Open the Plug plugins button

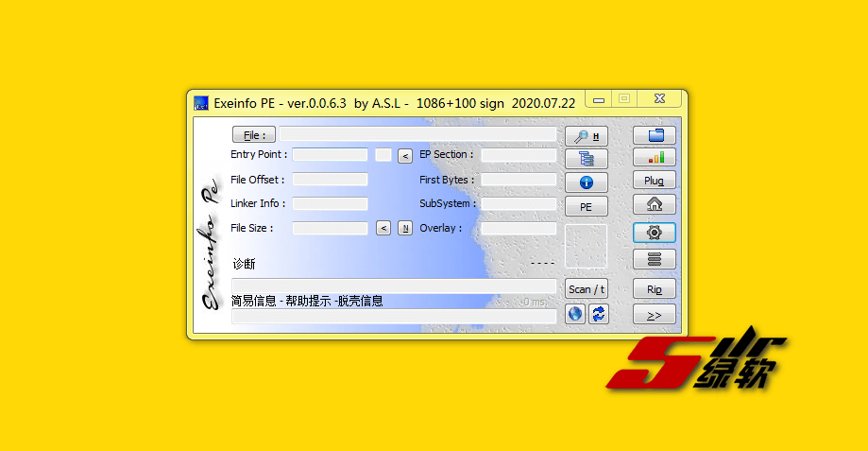(x=654, y=181)
